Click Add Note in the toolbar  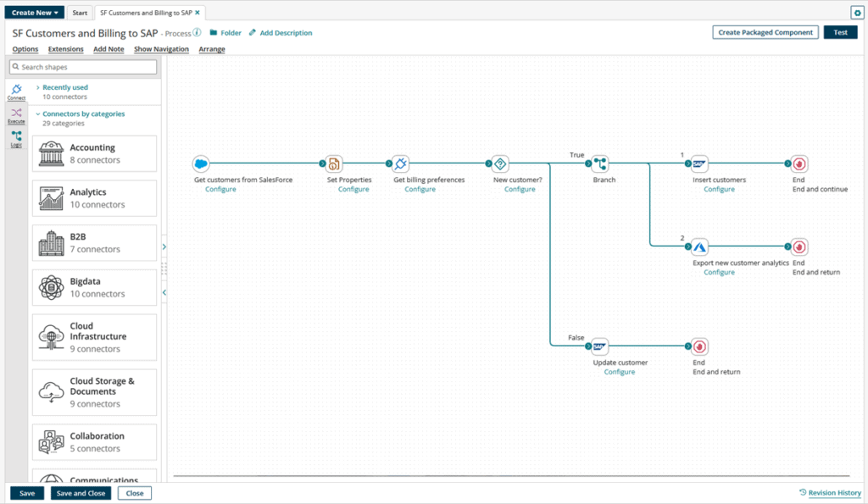coord(108,49)
